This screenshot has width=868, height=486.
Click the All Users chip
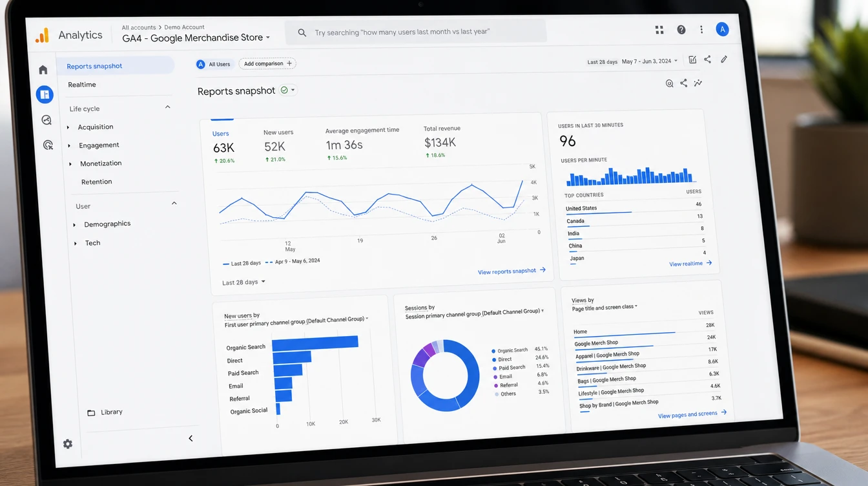(x=214, y=64)
